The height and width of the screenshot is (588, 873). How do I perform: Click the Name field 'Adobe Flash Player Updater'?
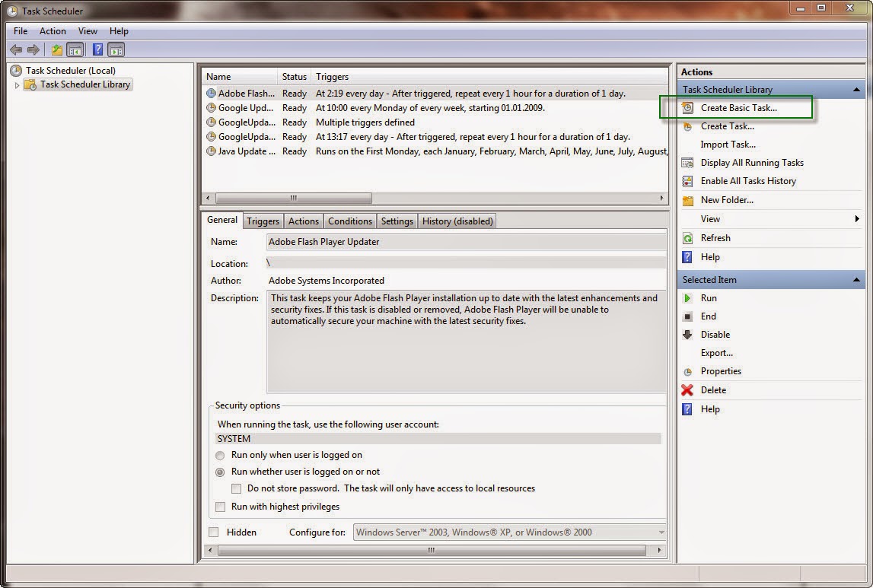click(467, 242)
